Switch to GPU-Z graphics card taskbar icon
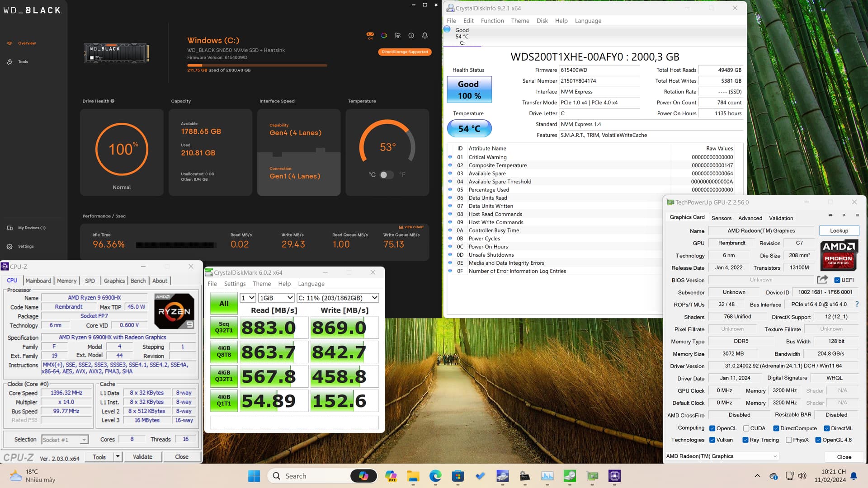This screenshot has width=868, height=488. point(592,476)
